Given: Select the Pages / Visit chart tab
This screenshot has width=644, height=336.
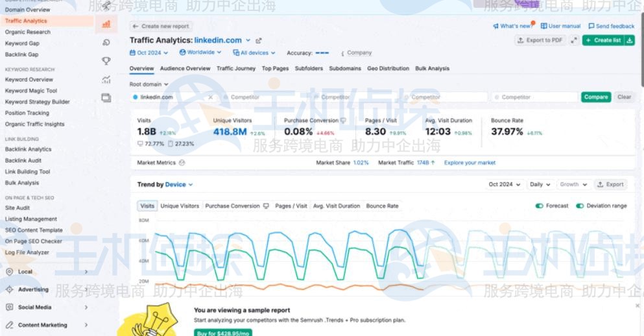Looking at the screenshot, I should pos(291,206).
